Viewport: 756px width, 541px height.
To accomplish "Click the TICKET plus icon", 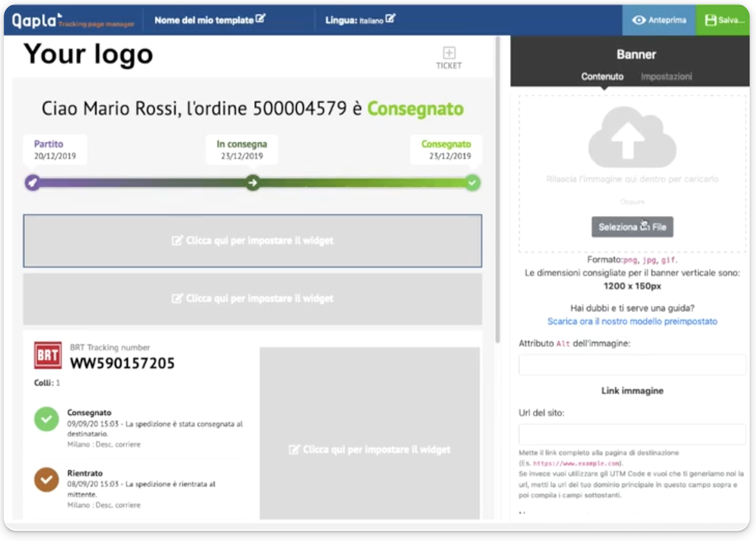I will tap(449, 53).
